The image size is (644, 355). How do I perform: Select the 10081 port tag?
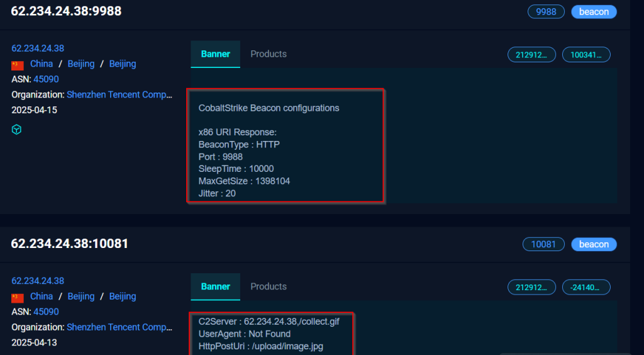(543, 244)
